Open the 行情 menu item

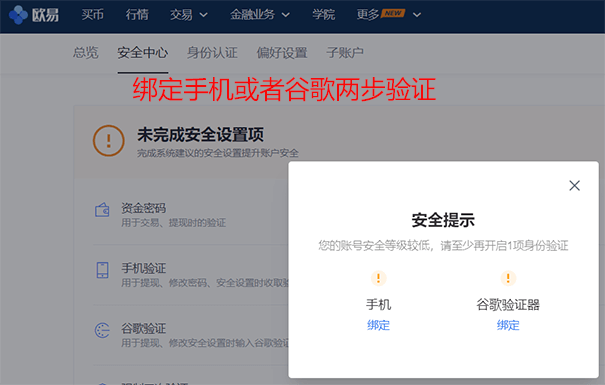[x=137, y=15]
